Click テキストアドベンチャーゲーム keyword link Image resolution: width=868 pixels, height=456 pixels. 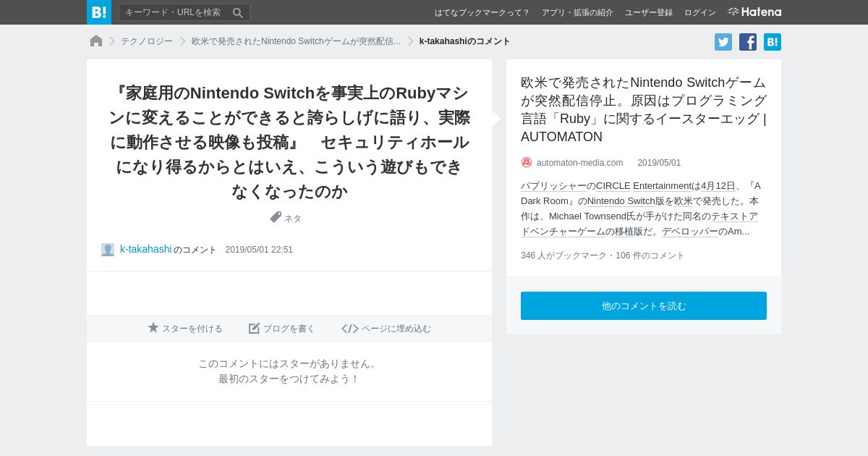click(639, 224)
